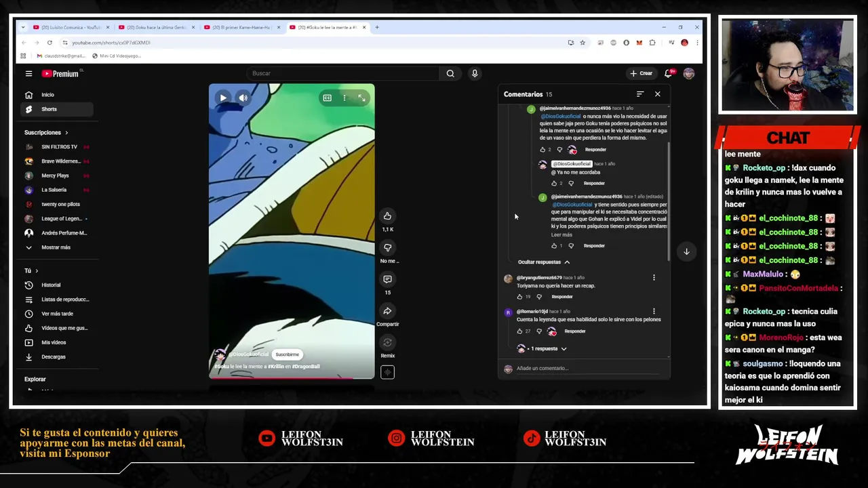This screenshot has width=868, height=488.
Task: Open the browser tab search dropdown
Action: pos(23,27)
